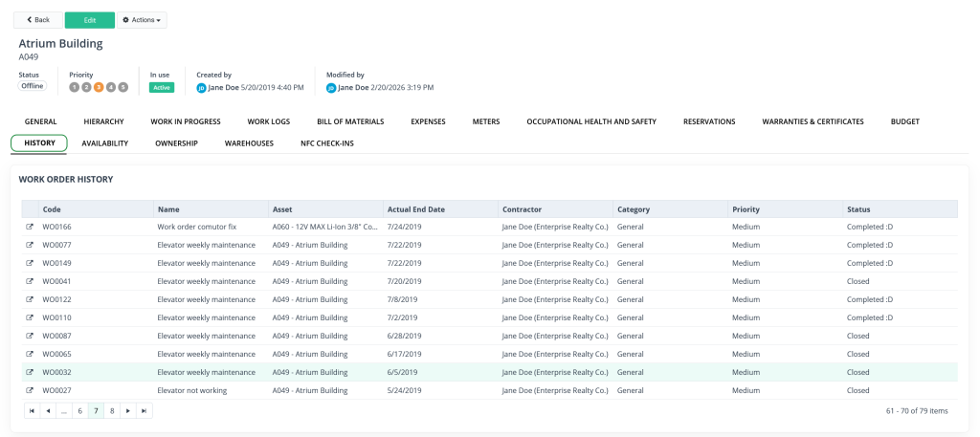Open work order WO0032 via its link icon

click(30, 372)
